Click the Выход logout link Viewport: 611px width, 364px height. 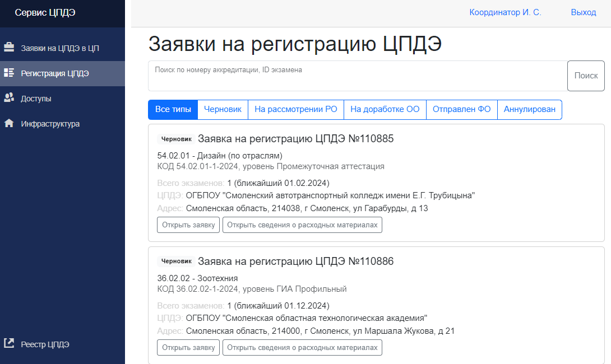pyautogui.click(x=583, y=12)
